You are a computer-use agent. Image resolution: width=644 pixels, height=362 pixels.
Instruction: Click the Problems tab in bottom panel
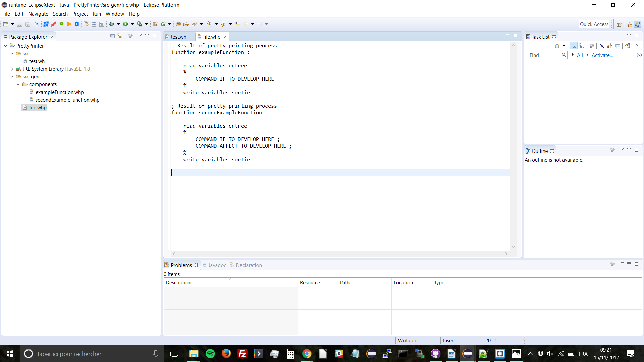181,265
